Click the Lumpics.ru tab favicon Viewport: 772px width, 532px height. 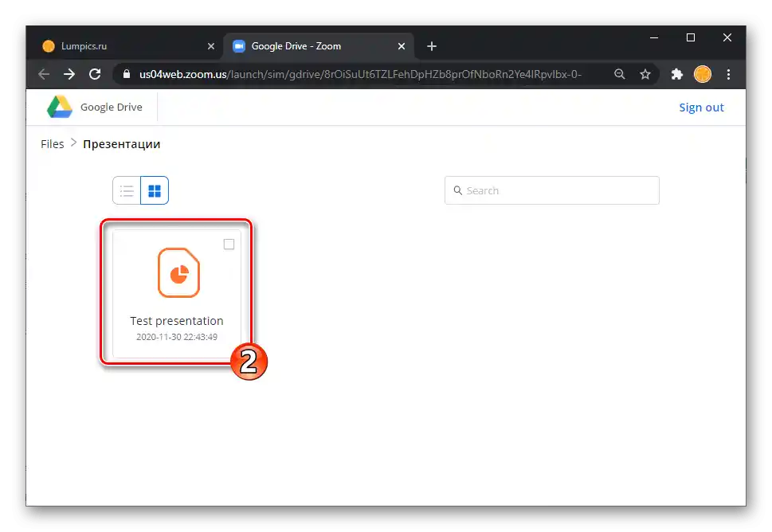tap(49, 46)
